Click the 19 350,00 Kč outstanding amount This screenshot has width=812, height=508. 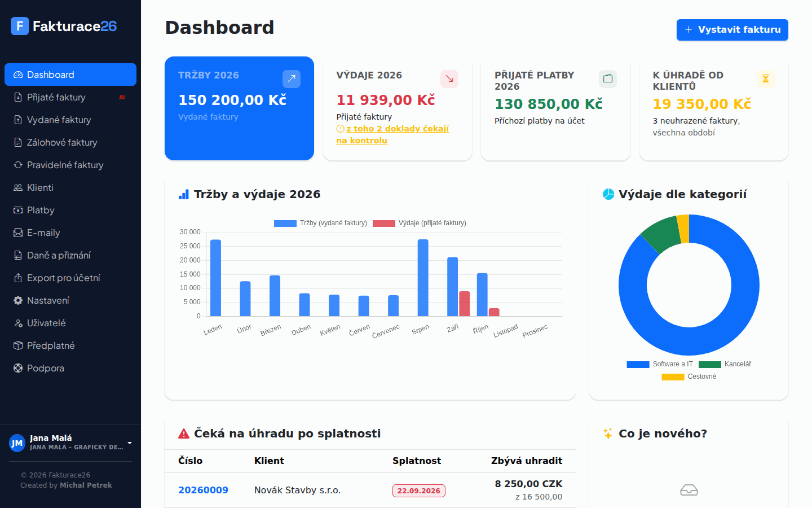click(702, 104)
